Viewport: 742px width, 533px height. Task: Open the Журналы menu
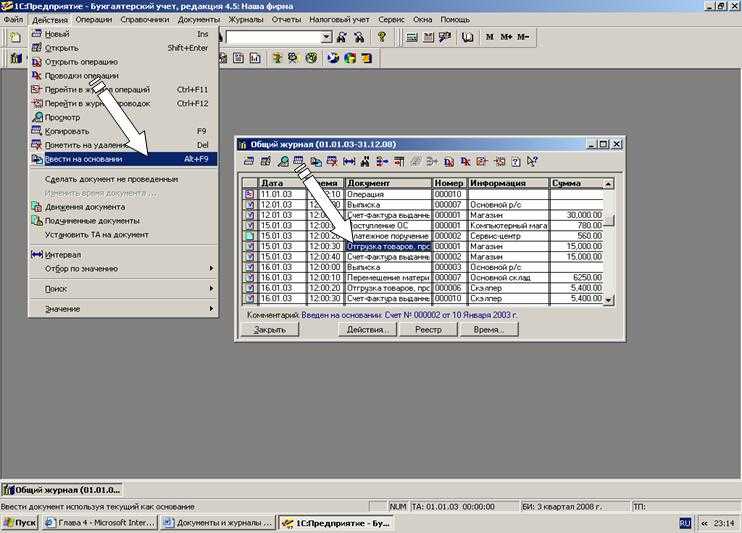click(x=246, y=19)
